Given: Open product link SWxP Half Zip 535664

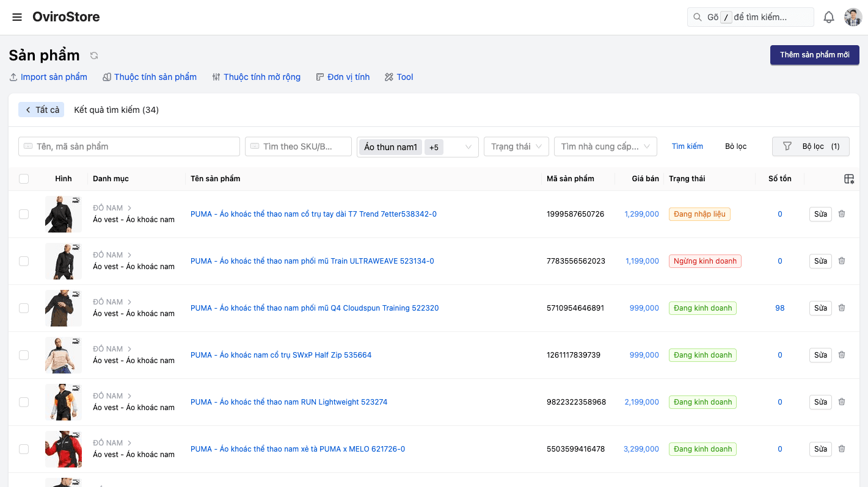Looking at the screenshot, I should [281, 355].
